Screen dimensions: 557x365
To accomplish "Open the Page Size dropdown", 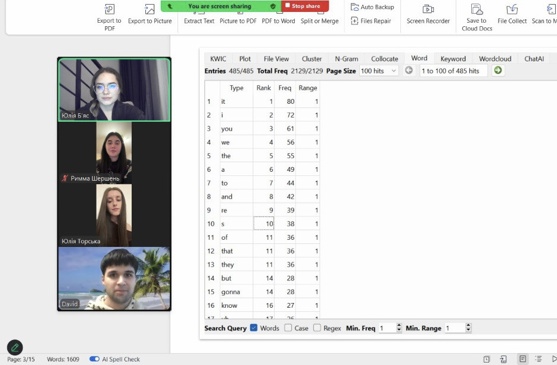I will pos(379,71).
